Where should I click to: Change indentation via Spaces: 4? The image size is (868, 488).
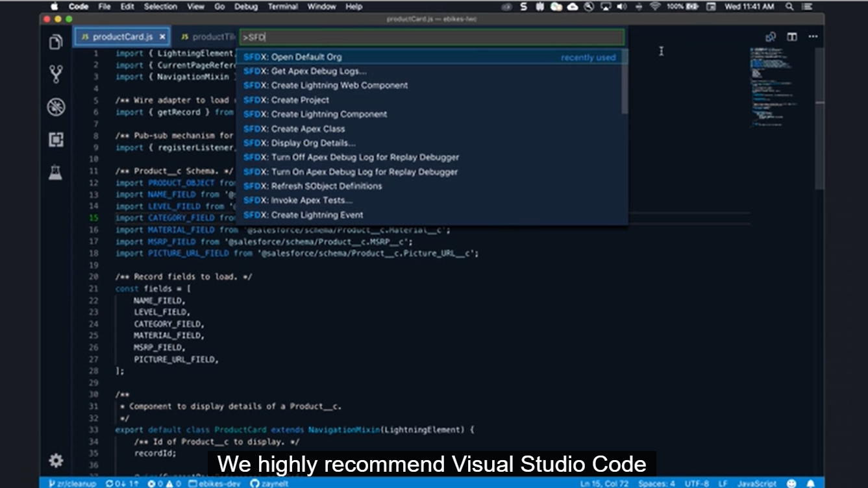[x=656, y=483]
